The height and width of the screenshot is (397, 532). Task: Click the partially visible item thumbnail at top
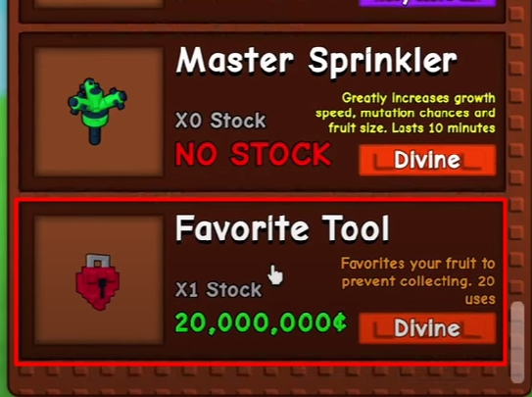(98, 3)
